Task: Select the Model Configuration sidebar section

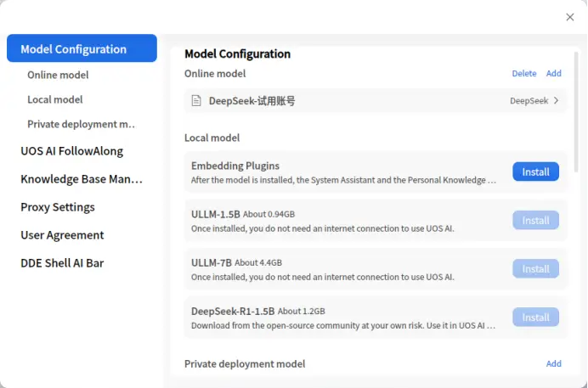Action: coord(82,48)
